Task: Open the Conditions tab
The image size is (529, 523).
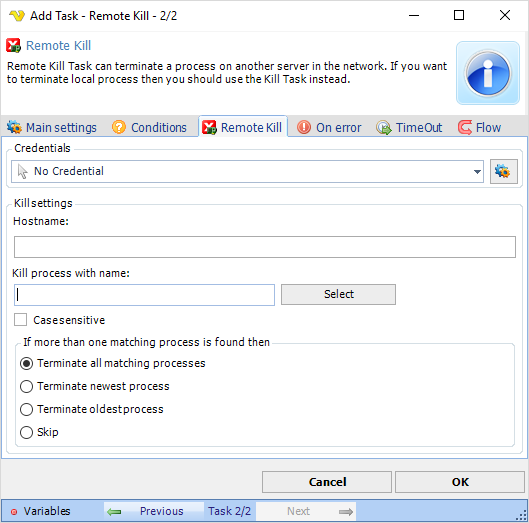Action: pos(149,128)
